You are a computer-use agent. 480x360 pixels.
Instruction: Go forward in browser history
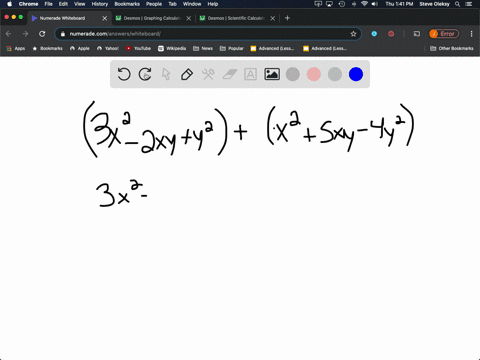[x=25, y=34]
